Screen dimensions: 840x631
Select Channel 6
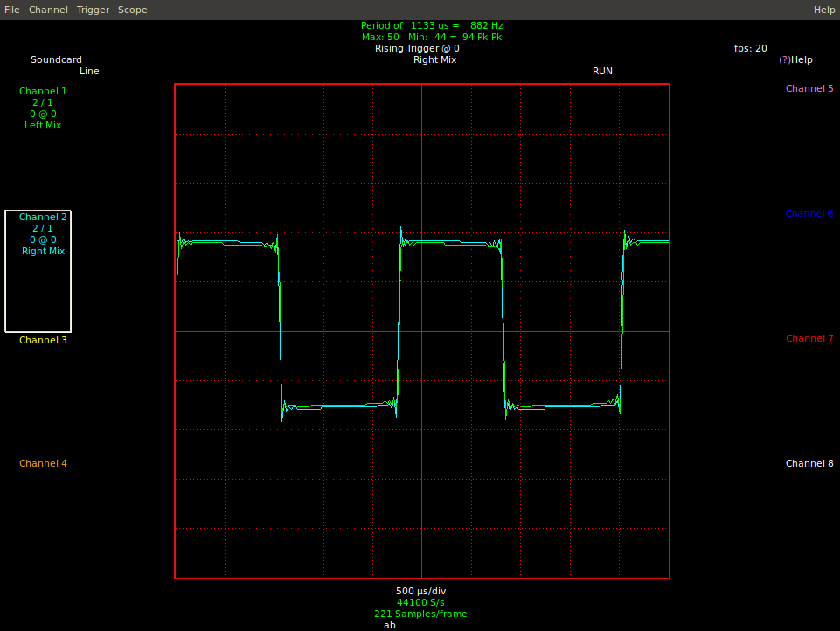pyautogui.click(x=809, y=213)
